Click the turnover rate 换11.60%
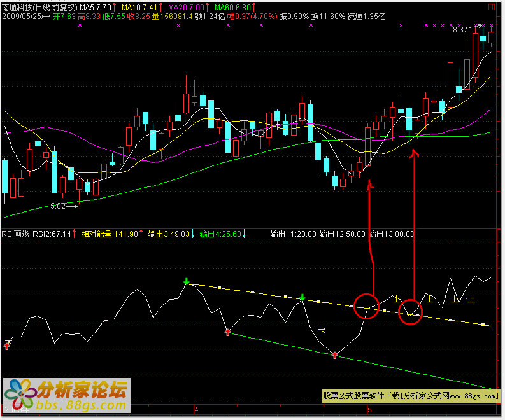505x420 pixels. coord(328,17)
